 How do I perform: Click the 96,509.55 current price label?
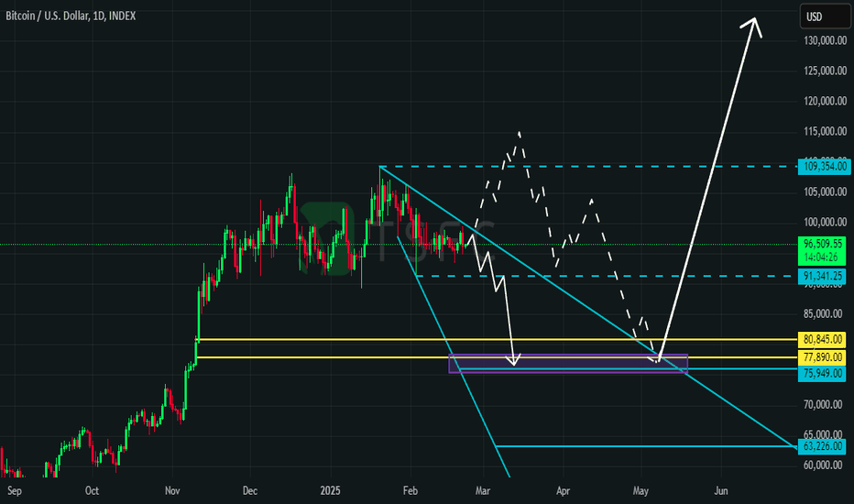click(x=823, y=244)
